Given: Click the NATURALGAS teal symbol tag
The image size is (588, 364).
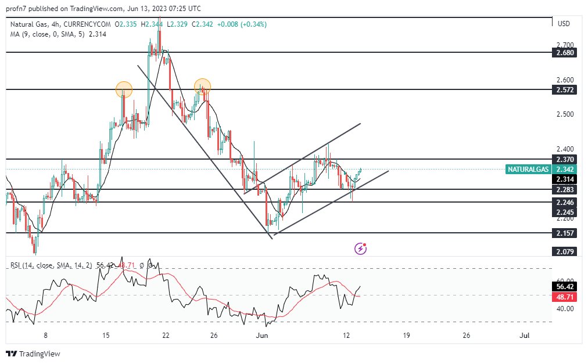Looking at the screenshot, I should pos(528,170).
